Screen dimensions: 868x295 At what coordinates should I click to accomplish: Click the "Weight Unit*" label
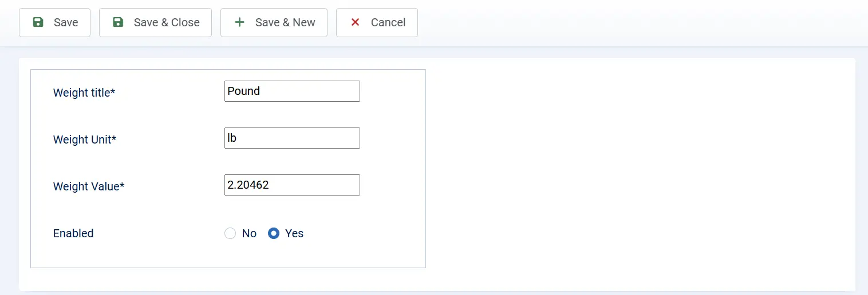(x=85, y=139)
